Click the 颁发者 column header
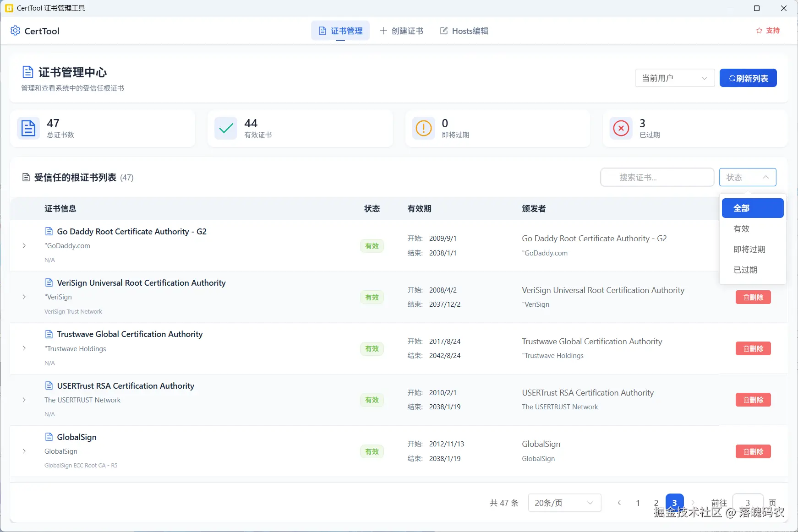798x532 pixels. click(534, 209)
